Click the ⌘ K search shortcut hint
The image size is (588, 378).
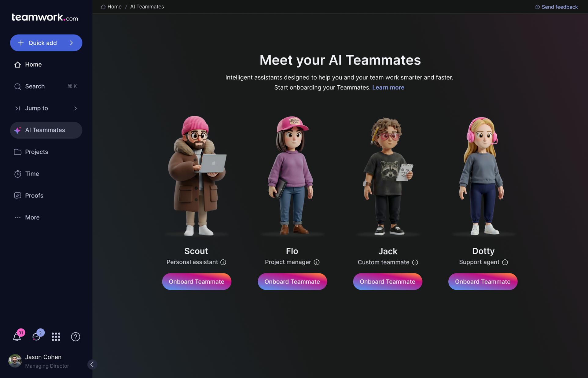coord(72,87)
